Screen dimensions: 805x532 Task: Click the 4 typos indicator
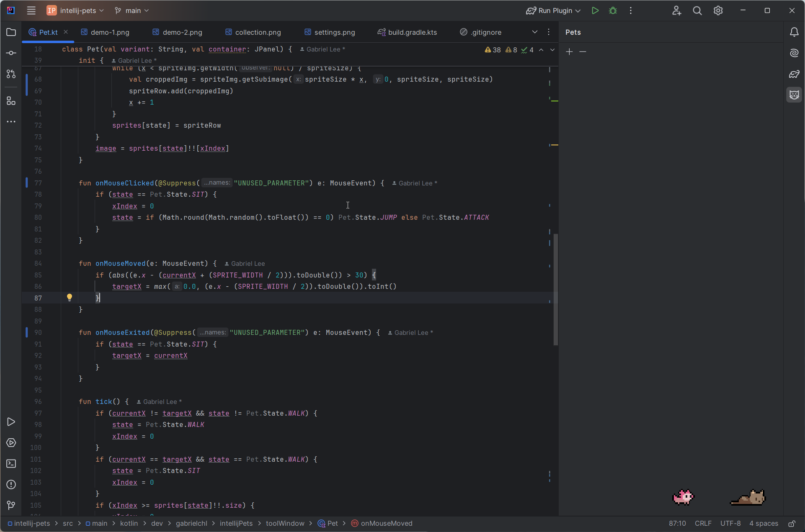[527, 50]
